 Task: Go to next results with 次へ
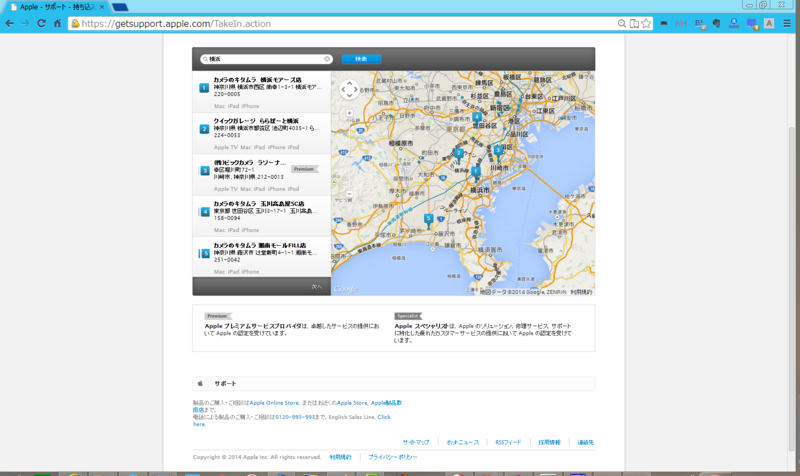point(317,287)
